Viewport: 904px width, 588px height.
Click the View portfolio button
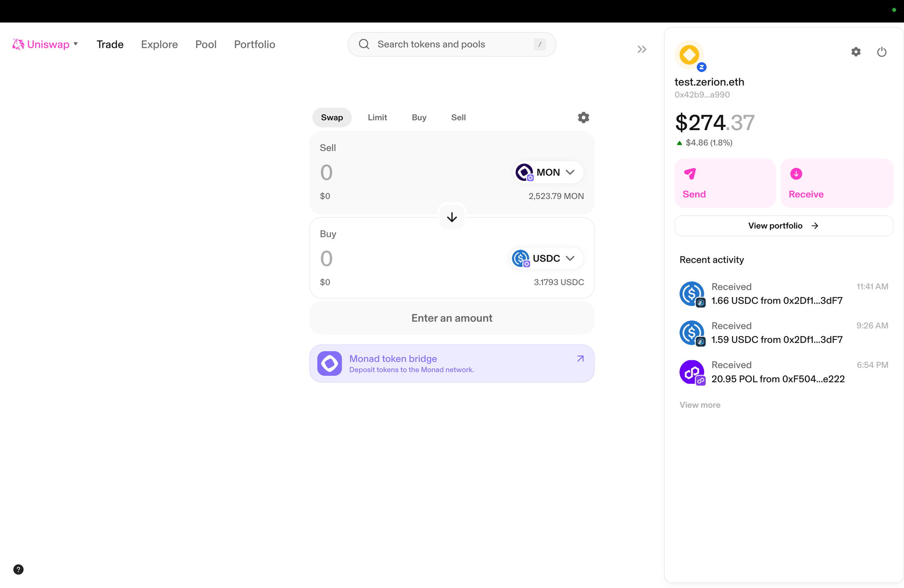point(783,226)
